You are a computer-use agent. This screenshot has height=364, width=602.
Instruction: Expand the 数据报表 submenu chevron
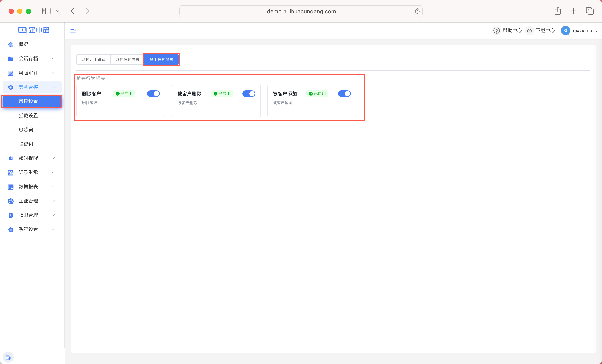click(53, 187)
